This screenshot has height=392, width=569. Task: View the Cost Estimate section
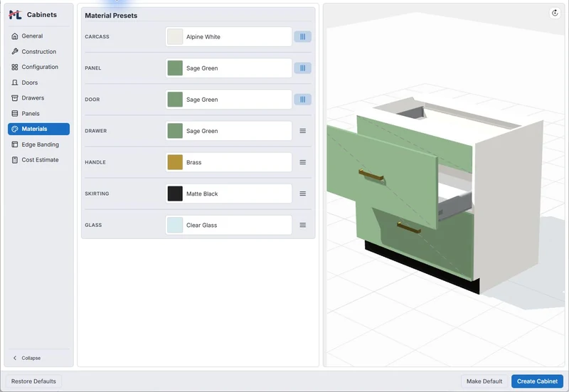(38, 160)
